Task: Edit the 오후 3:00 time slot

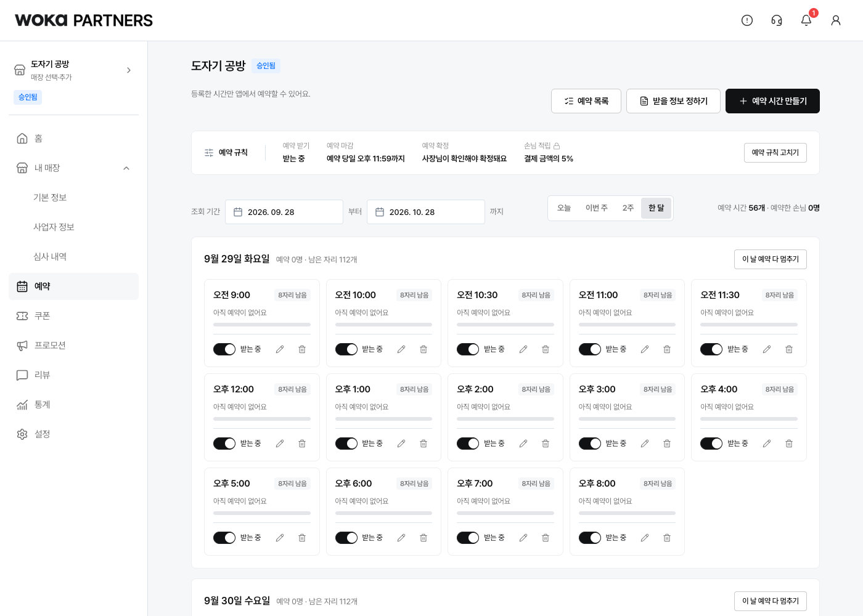Action: click(645, 444)
